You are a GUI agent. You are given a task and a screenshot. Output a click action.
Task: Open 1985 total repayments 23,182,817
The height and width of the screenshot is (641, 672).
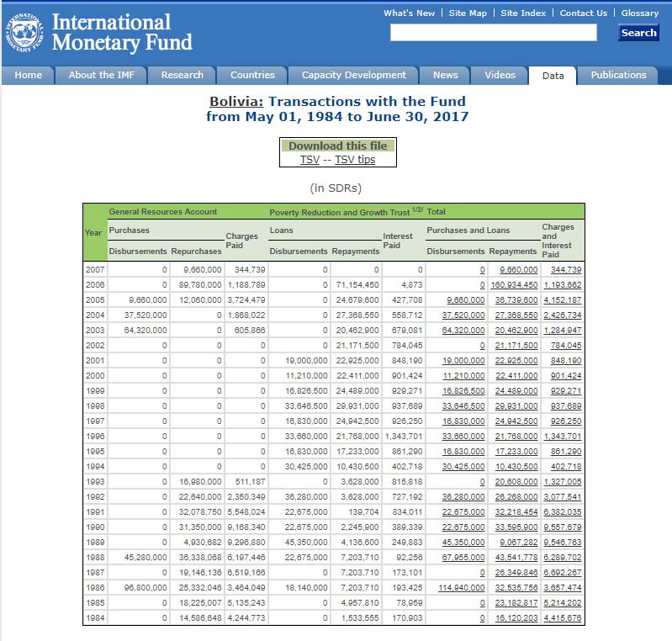(516, 603)
